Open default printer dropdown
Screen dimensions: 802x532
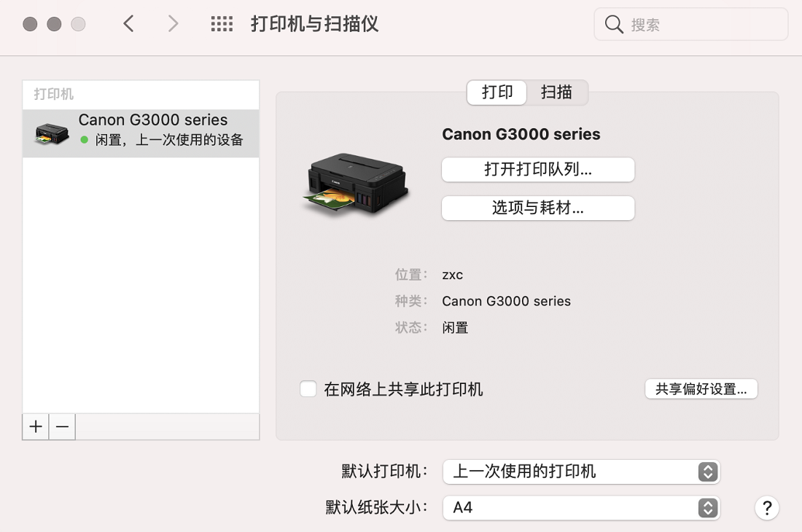(582, 472)
